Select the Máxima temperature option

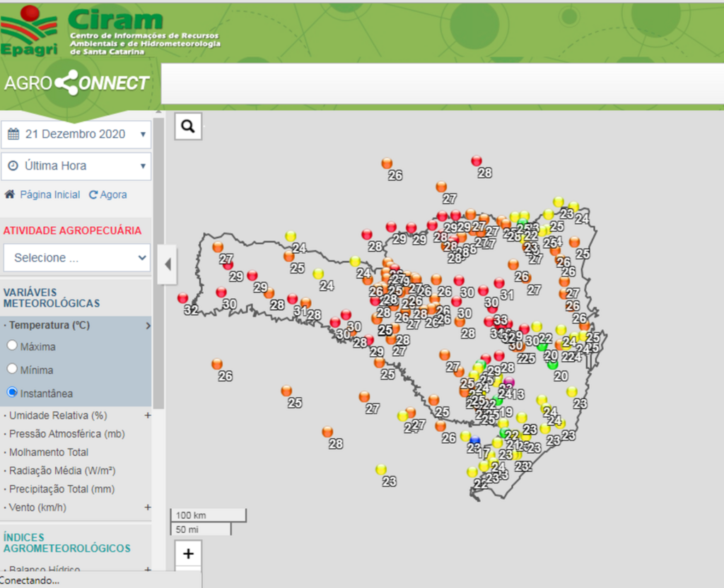(12, 346)
